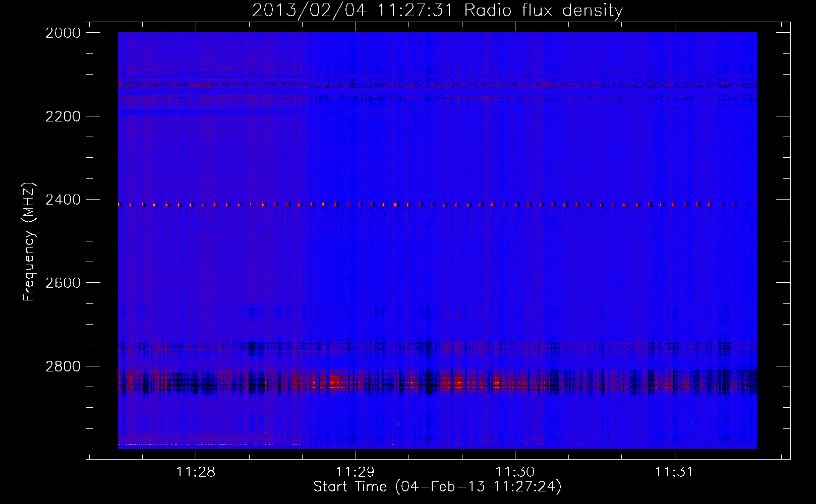Click the "Start Time (04-Feb-13 11:27:24)" axis label

click(437, 487)
